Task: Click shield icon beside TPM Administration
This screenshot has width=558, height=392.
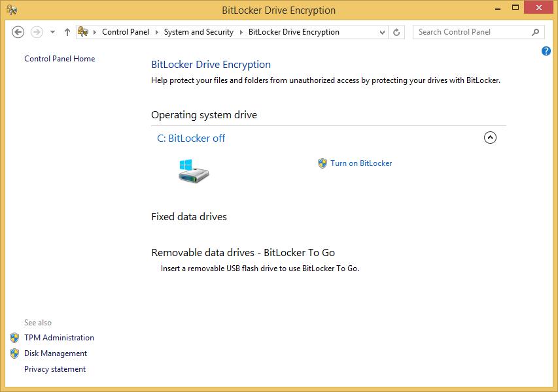Action: pos(14,338)
